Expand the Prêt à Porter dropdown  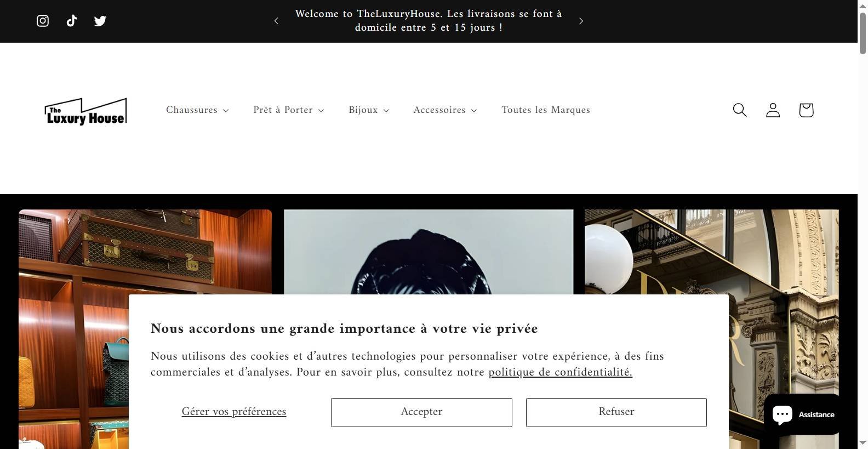pos(289,110)
